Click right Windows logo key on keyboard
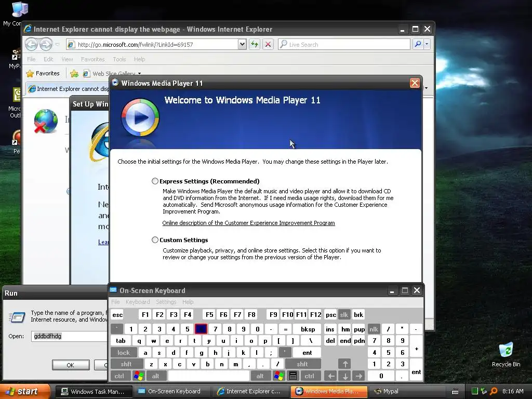The width and height of the screenshot is (532, 399). pos(279,376)
